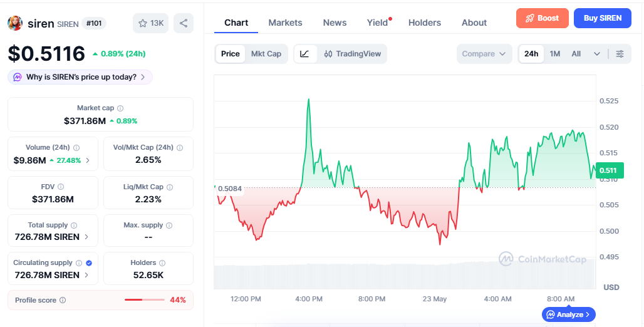Show info icon next to Market cap
644x327 pixels.
tap(120, 108)
